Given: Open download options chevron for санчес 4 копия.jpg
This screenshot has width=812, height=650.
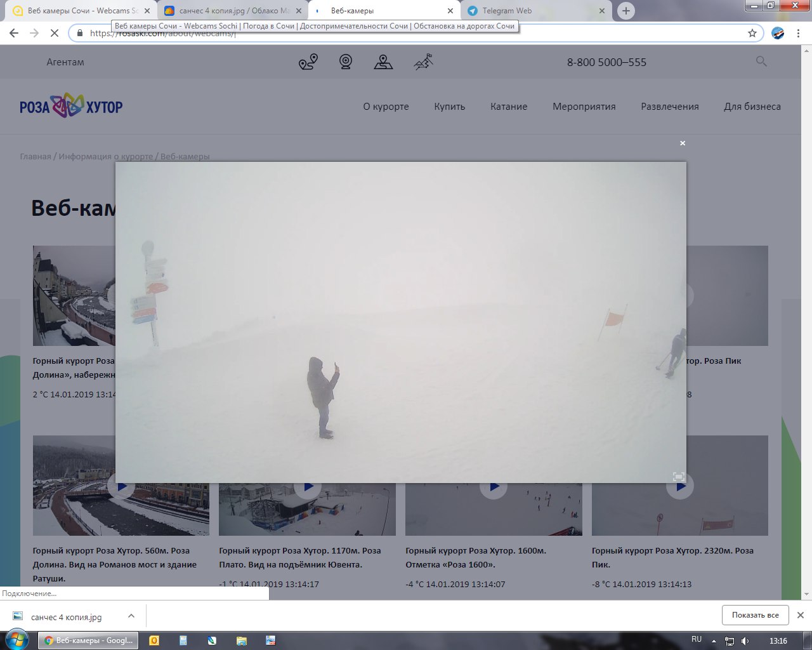Looking at the screenshot, I should point(131,616).
